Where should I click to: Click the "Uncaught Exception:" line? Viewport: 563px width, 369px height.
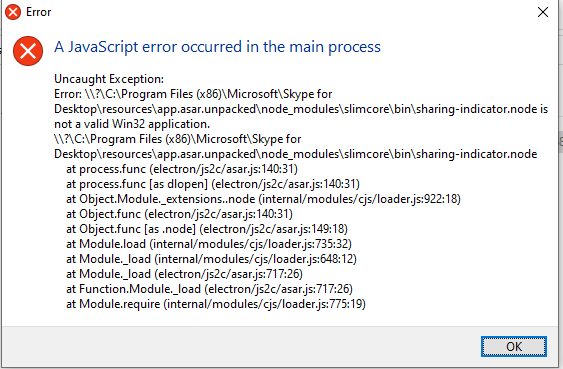(x=109, y=79)
